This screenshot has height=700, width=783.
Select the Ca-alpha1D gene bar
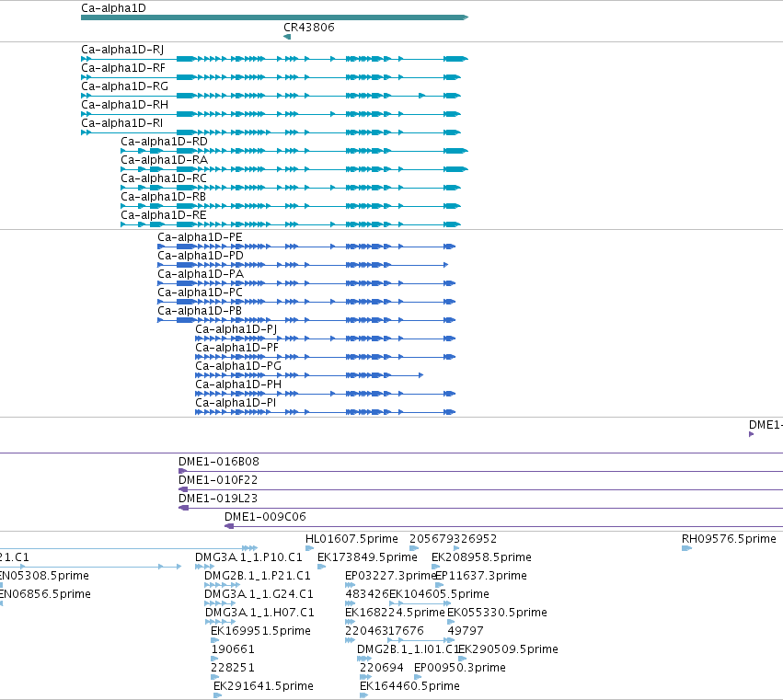pos(275,17)
